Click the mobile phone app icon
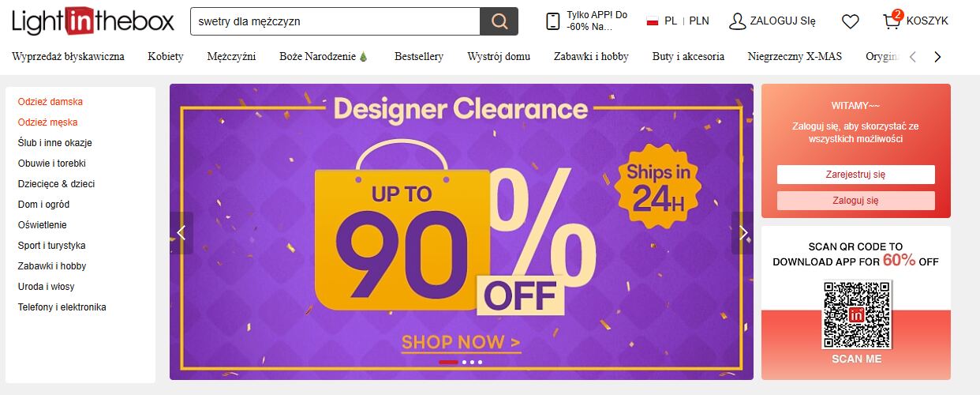 pos(553,21)
